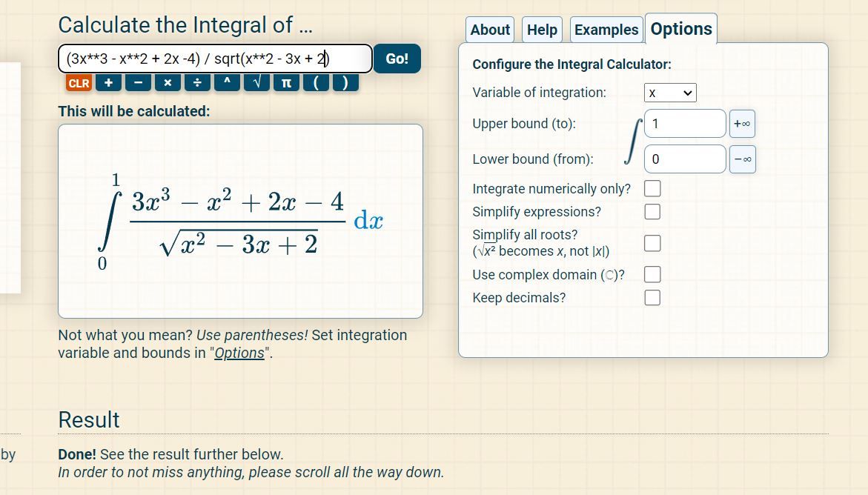Insert the square root symbol
This screenshot has width=868, height=495.
point(256,83)
